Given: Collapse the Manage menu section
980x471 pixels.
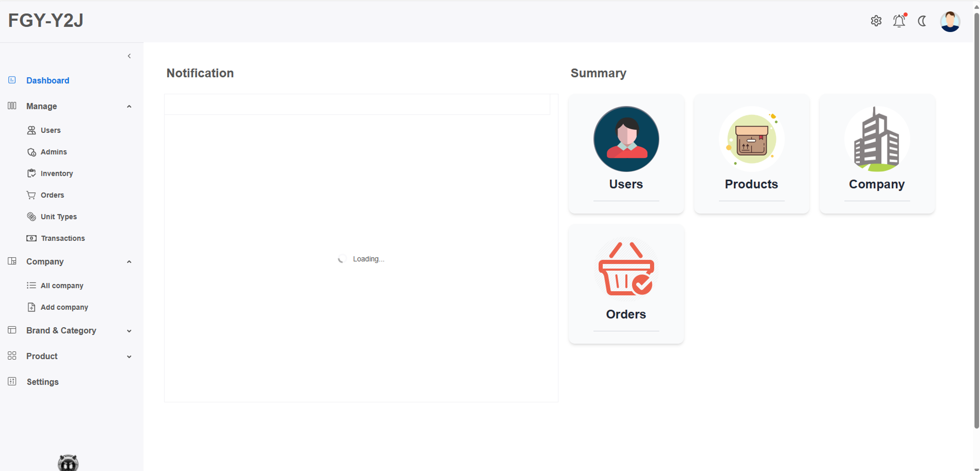Looking at the screenshot, I should [x=129, y=106].
